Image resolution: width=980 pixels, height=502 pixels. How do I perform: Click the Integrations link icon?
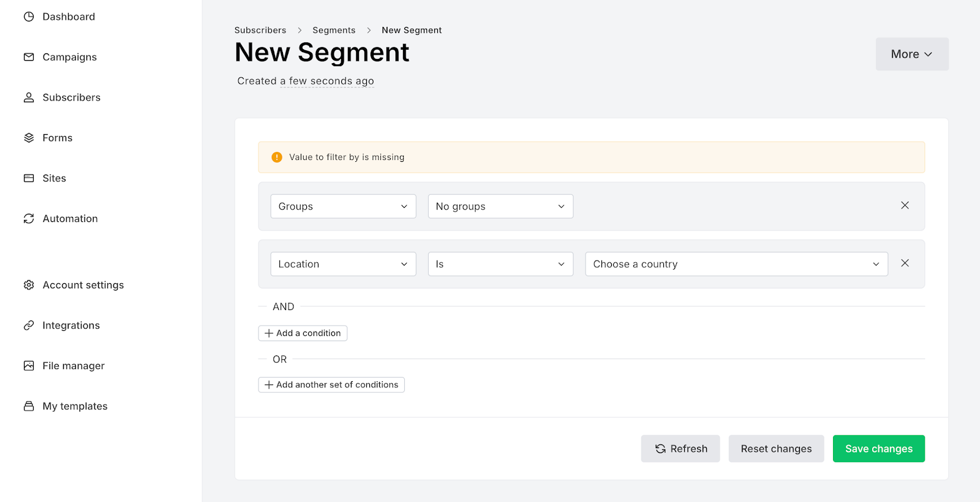coord(29,325)
